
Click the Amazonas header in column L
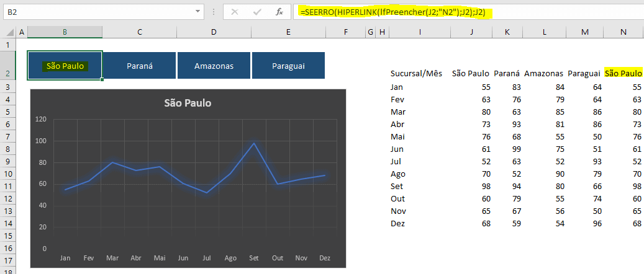click(544, 73)
